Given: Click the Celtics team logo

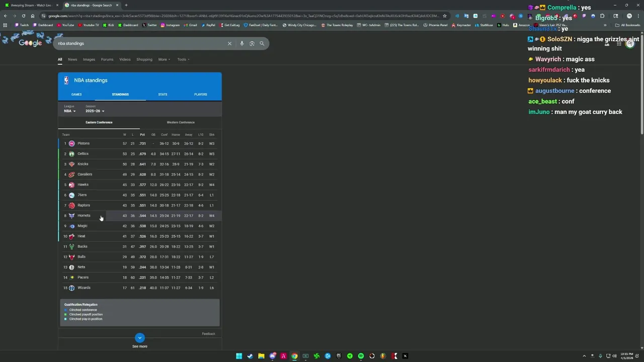Looking at the screenshot, I should 71,154.
